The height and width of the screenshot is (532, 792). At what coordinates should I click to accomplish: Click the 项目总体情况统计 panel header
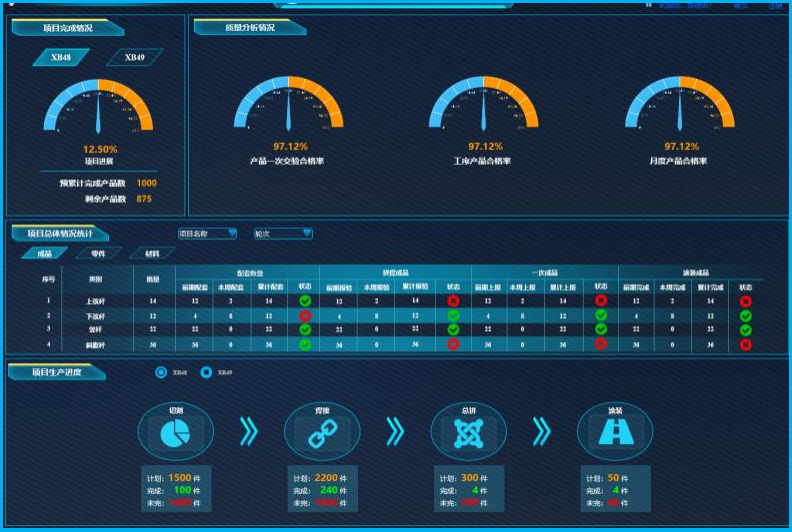click(60, 233)
